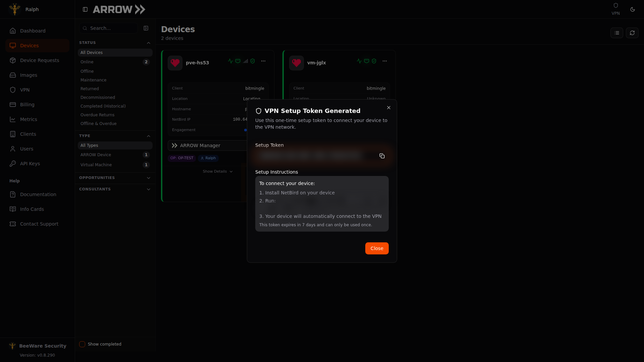Open the Dashboard page
The width and height of the screenshot is (644, 362).
(37, 31)
